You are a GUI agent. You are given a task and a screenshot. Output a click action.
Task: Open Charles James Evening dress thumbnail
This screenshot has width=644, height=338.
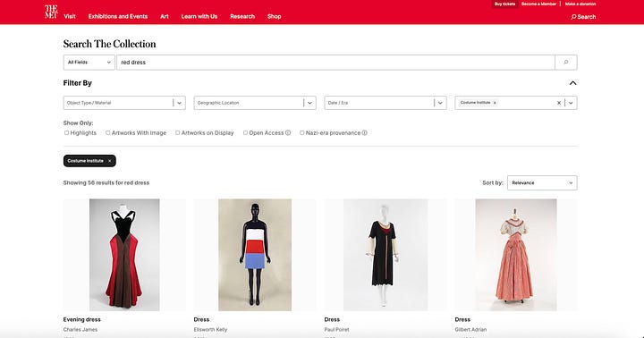point(124,255)
